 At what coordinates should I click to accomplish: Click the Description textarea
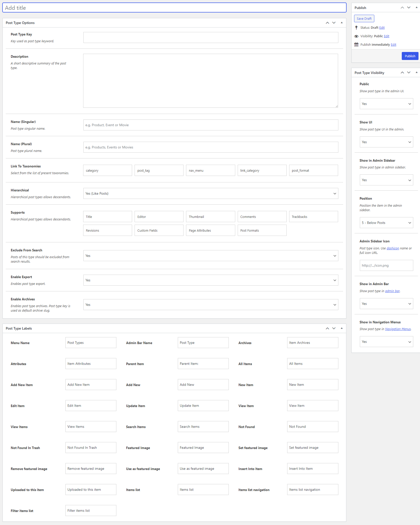coord(210,81)
